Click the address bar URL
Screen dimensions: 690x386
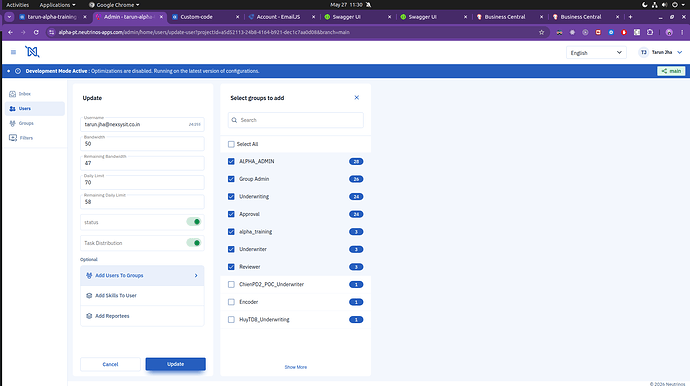tap(204, 32)
